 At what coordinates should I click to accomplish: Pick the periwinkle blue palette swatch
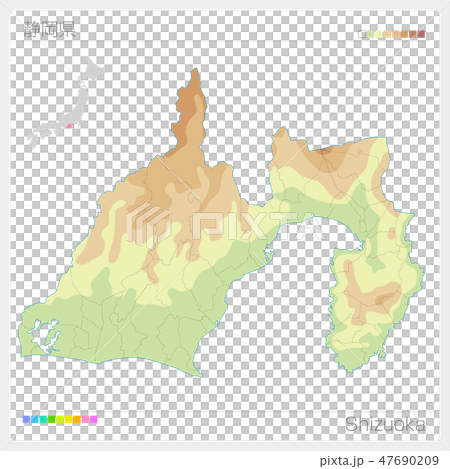pos(26,419)
